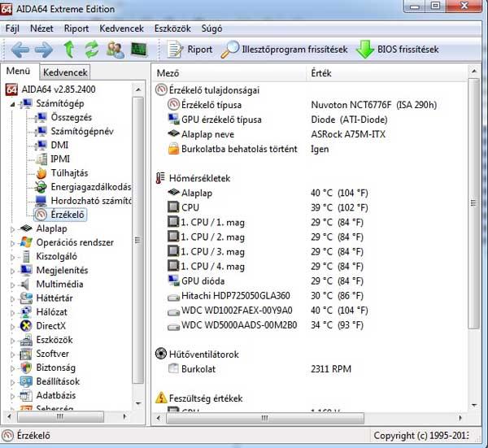Expand the Hálózat node
488x448 pixels.
pos(12,313)
